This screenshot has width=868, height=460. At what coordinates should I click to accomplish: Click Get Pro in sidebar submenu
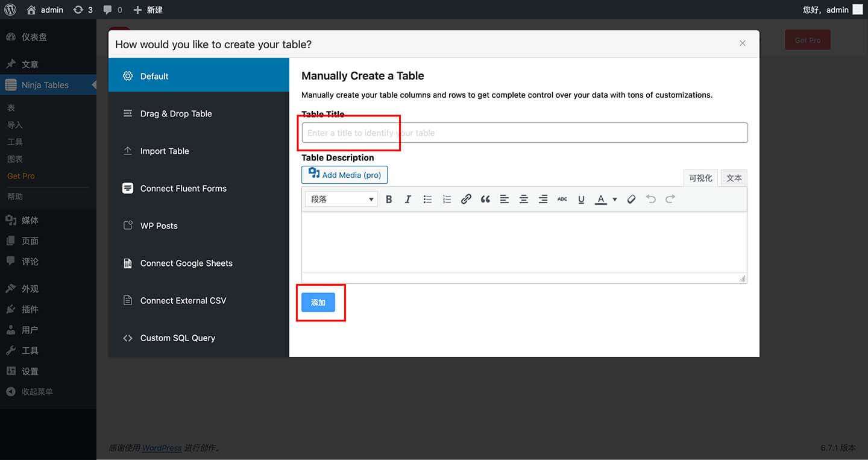(x=20, y=176)
